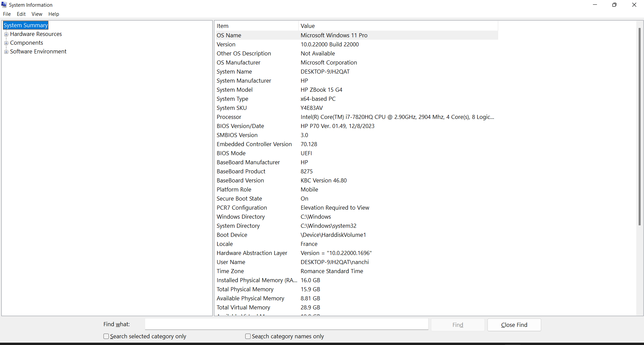Click the Other OS Description item

(x=244, y=53)
